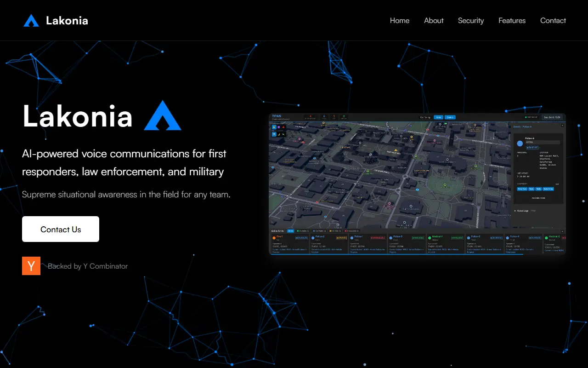Click the large Lakonia hero heading

pyautogui.click(x=78, y=115)
